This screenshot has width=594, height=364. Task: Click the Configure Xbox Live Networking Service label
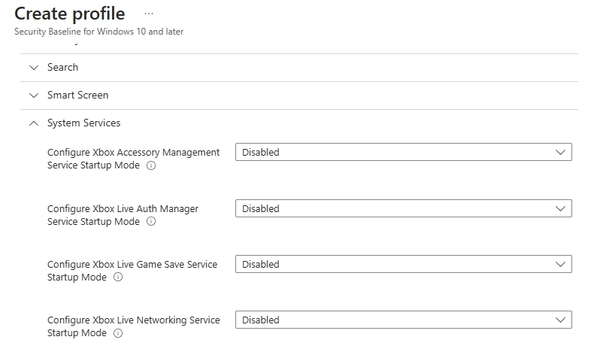point(133,320)
